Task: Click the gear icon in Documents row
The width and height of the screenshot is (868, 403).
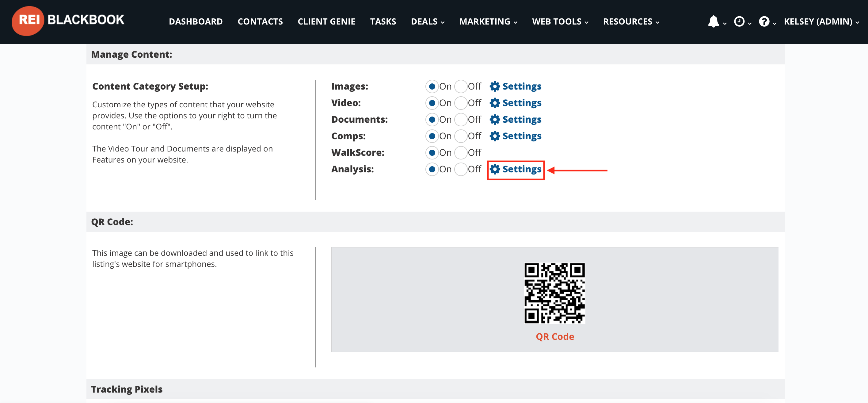Action: click(494, 119)
